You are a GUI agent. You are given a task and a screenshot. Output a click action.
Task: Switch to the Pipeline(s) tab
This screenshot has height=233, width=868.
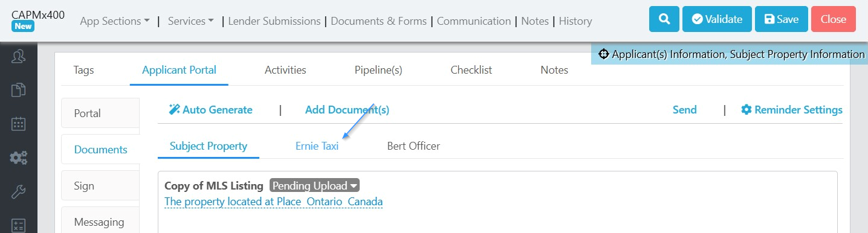pyautogui.click(x=378, y=70)
